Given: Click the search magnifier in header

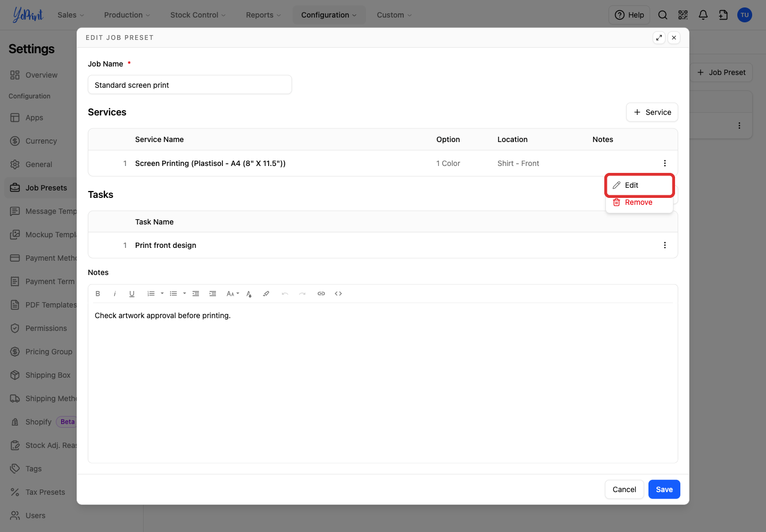Looking at the screenshot, I should (x=663, y=15).
